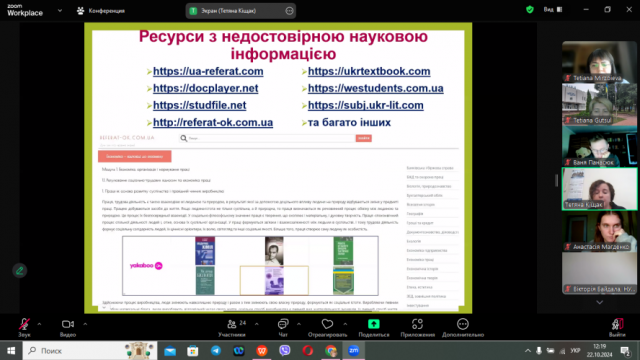The width and height of the screenshot is (640, 360).
Task: Click the red category heading button
Action: 134,156
